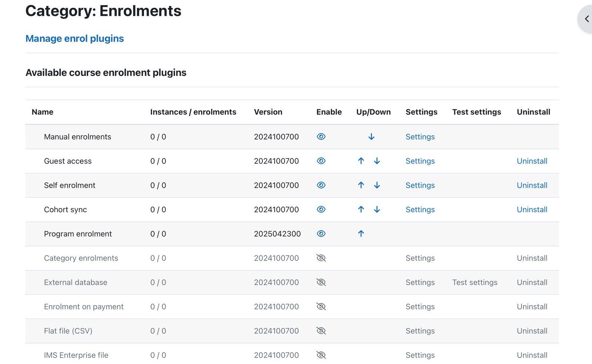Viewport: 592px width, 364px height.
Task: Enable IMS Enterprise file plugin
Action: coord(321,355)
